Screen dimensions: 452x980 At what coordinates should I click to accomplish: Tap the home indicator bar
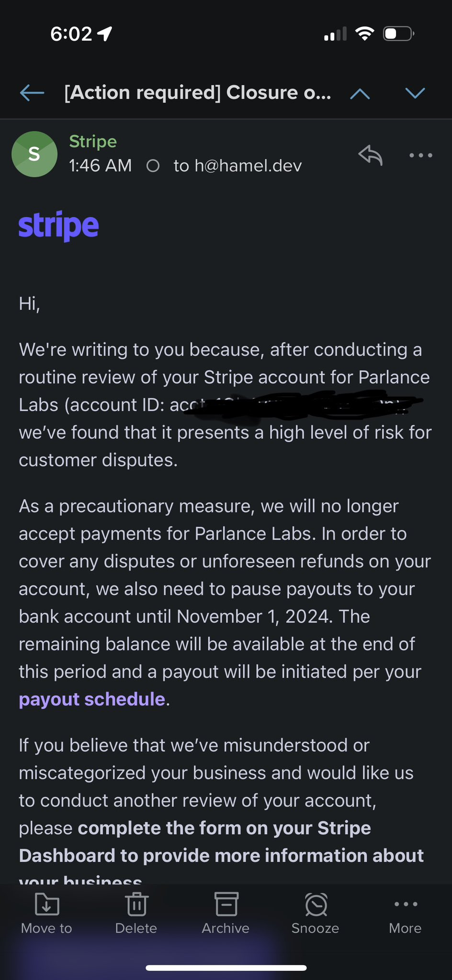pyautogui.click(x=226, y=968)
